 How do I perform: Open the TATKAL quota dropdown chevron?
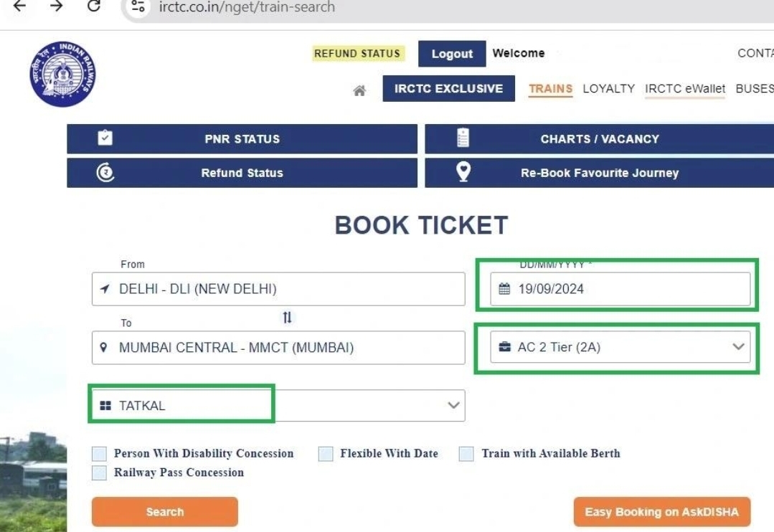click(x=453, y=405)
